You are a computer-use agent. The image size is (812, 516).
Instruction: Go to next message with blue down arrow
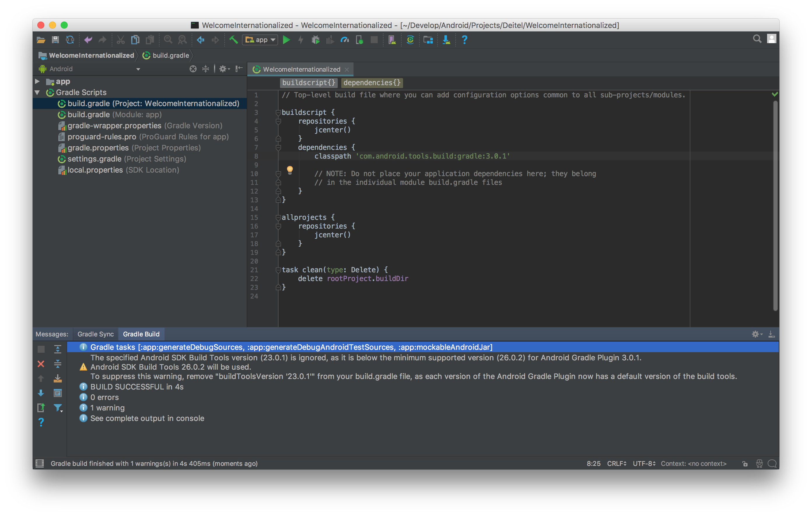(x=41, y=393)
